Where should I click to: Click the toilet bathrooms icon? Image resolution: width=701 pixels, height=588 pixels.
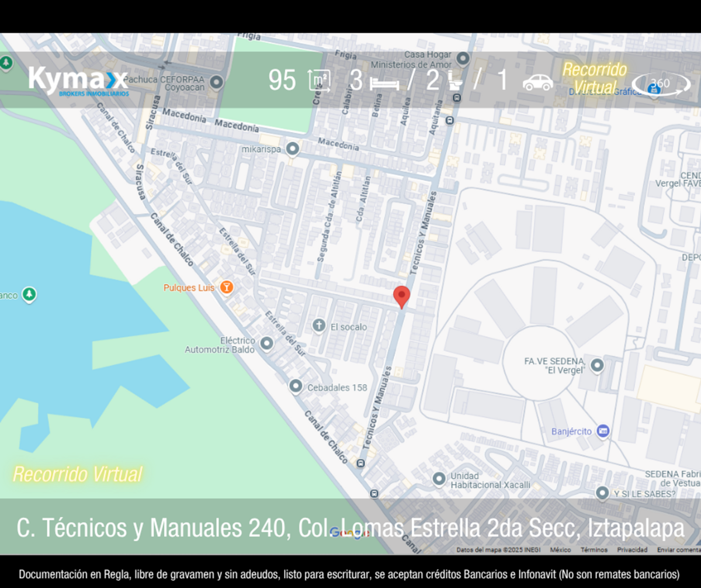[x=455, y=80]
